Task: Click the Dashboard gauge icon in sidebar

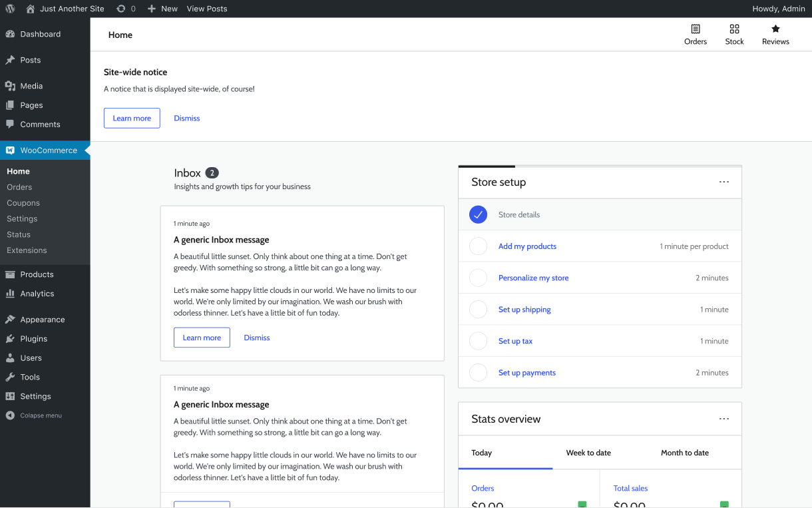Action: (10, 34)
